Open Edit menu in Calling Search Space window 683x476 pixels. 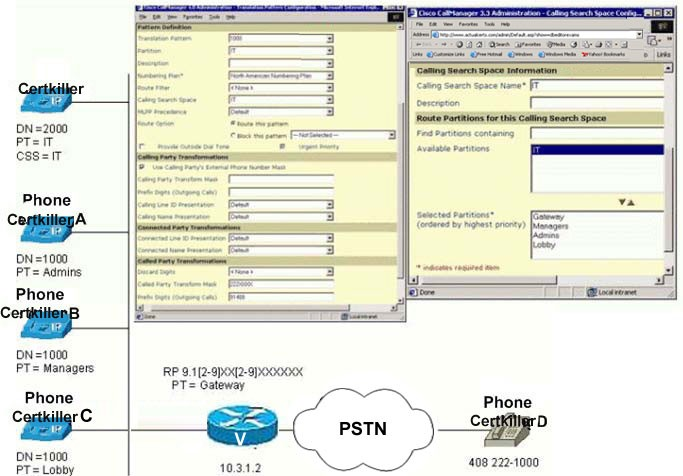coord(433,24)
